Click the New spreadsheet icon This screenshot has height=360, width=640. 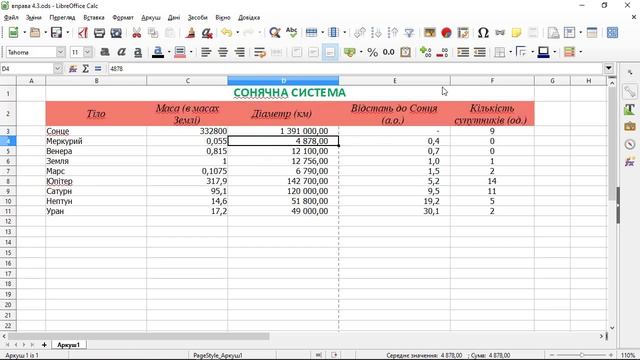coord(13,33)
